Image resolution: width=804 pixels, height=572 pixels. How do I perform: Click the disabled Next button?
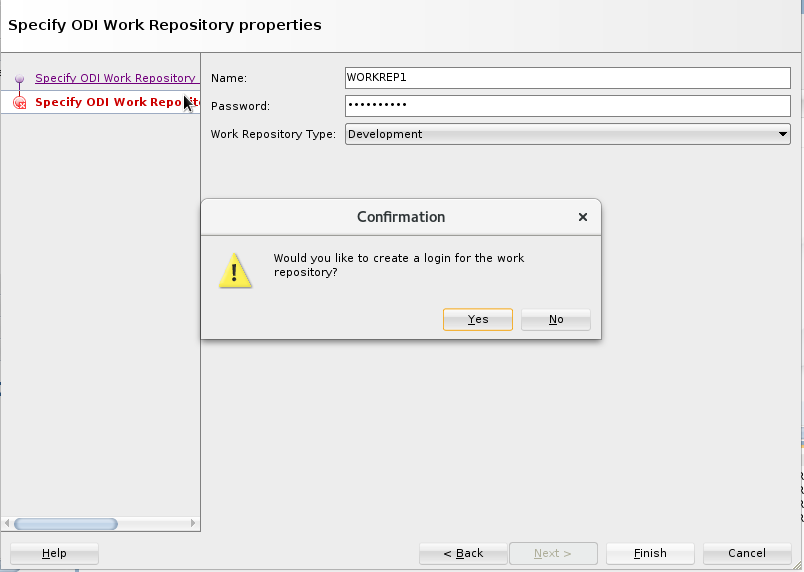coord(553,554)
